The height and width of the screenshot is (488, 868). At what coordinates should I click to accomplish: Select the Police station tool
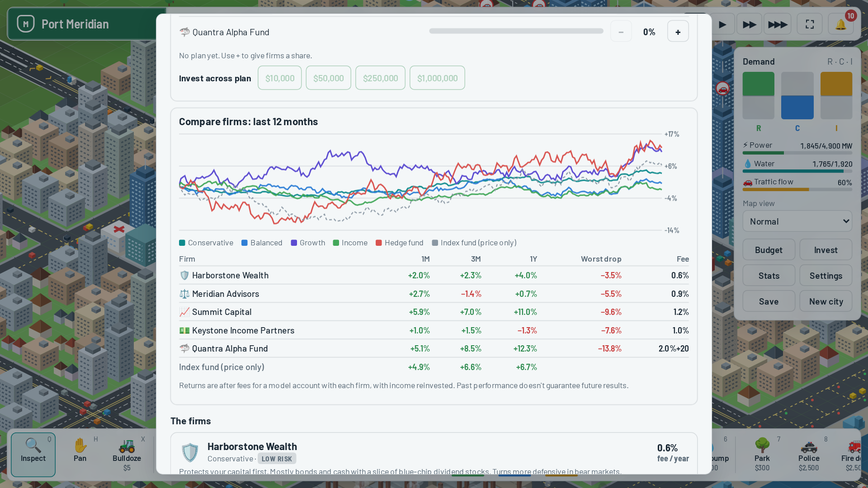809,455
